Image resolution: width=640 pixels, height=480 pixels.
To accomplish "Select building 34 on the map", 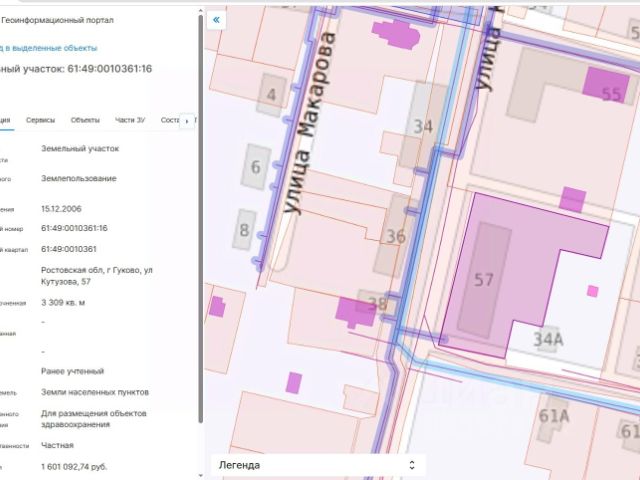I will pyautogui.click(x=423, y=126).
